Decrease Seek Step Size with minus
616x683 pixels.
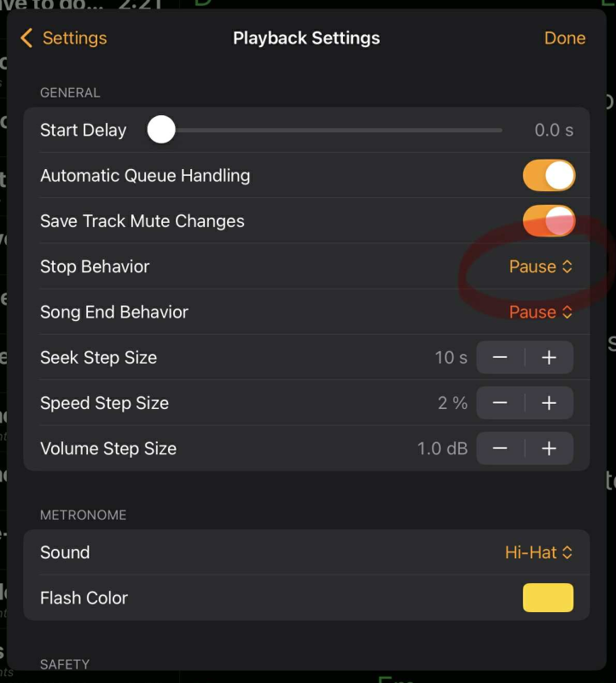point(500,358)
